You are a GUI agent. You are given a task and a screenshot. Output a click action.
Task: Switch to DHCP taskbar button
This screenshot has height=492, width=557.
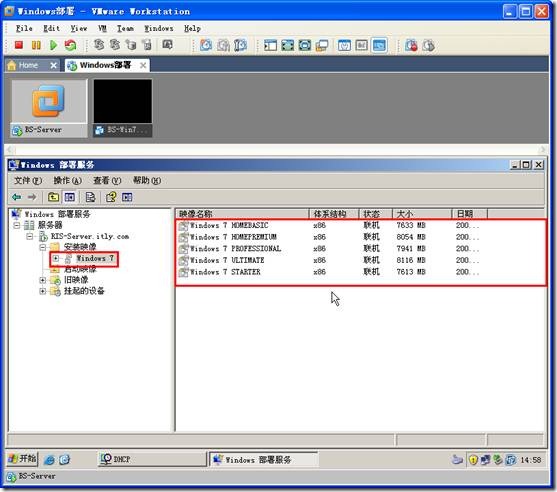pos(152,459)
